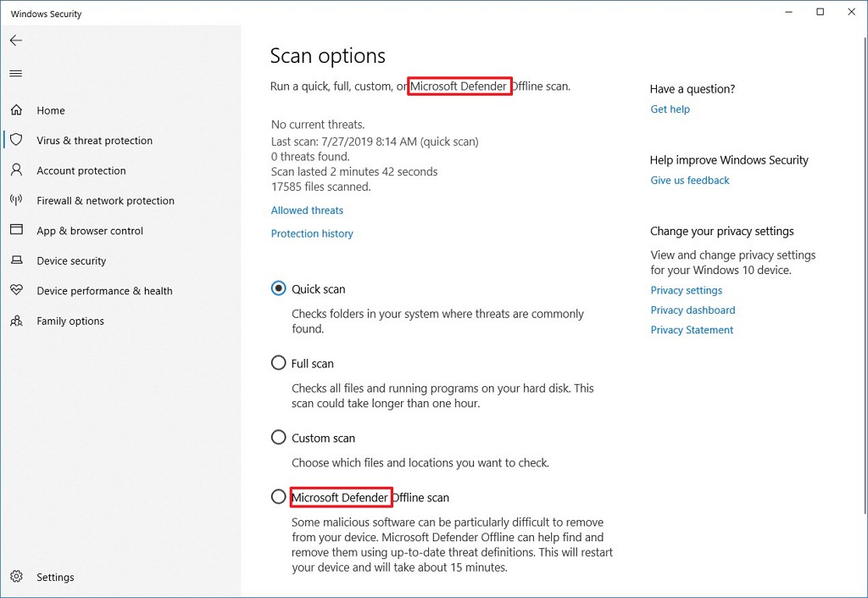
Task: Click the '0 threats found.' text
Action: point(310,157)
